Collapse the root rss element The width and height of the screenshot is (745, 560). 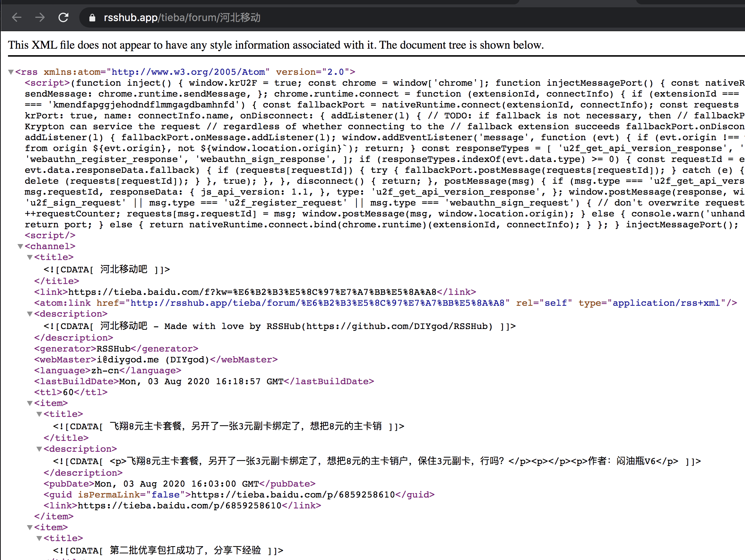[x=10, y=72]
